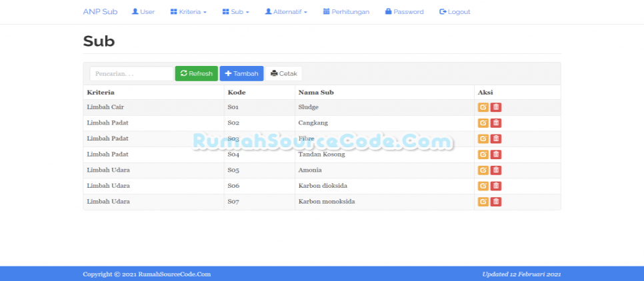The height and width of the screenshot is (281, 644).
Task: Expand the Kriteria dropdown menu
Action: click(x=189, y=12)
